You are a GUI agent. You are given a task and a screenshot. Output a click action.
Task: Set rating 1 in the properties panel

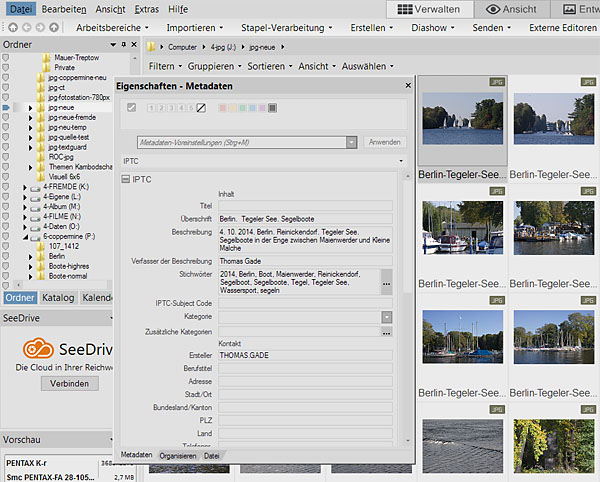coord(150,108)
